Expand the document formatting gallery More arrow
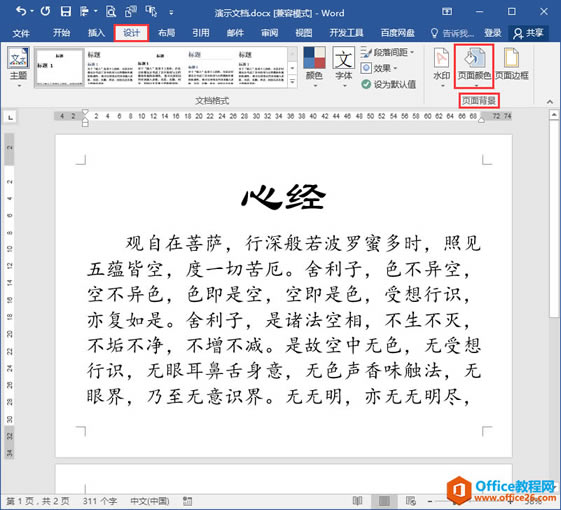The image size is (561, 510). [292, 82]
